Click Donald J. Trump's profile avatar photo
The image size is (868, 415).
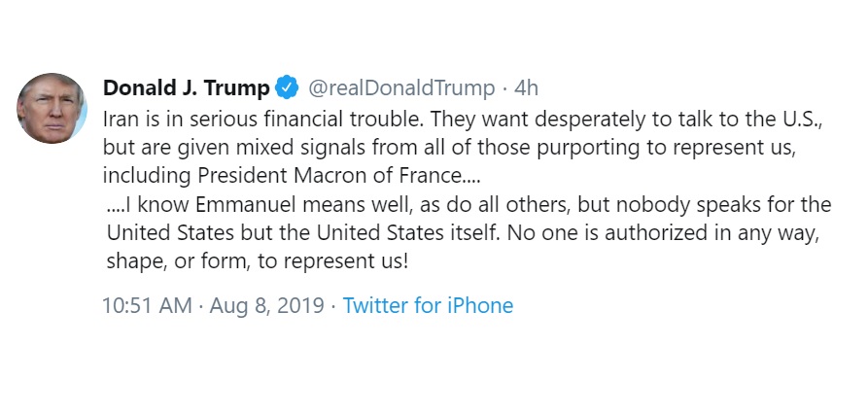point(52,109)
